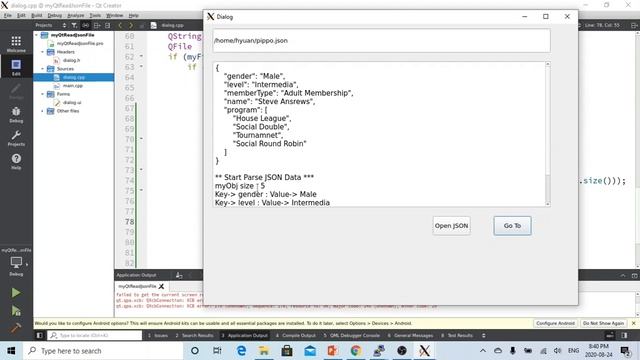
Task: Filter the project tree icon
Action: click(x=74, y=25)
